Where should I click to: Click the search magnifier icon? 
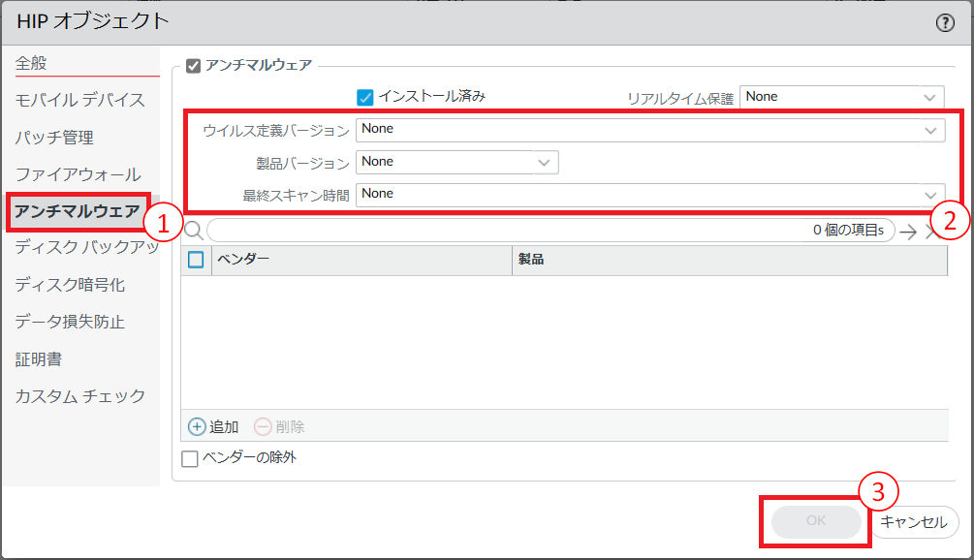pyautogui.click(x=193, y=230)
